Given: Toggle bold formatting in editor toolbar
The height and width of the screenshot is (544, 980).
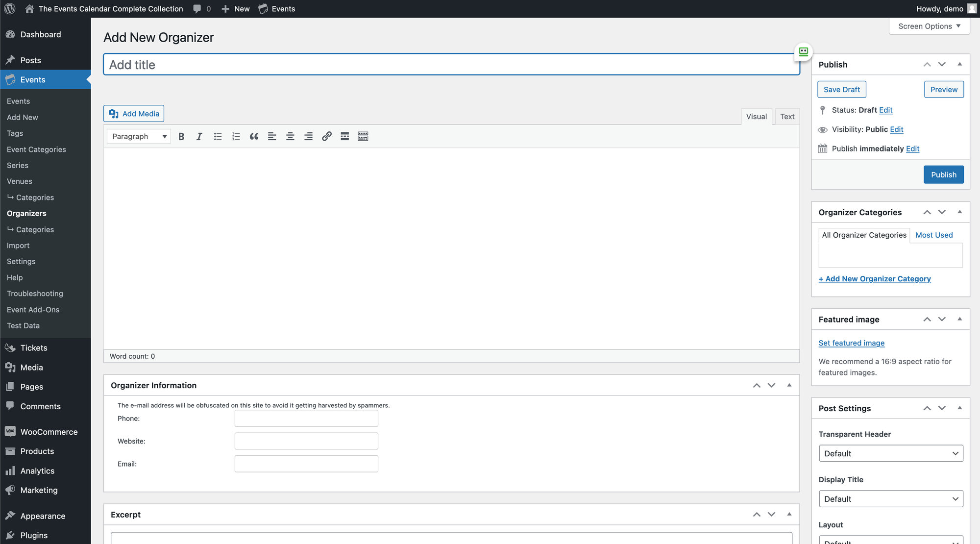Looking at the screenshot, I should pos(181,136).
